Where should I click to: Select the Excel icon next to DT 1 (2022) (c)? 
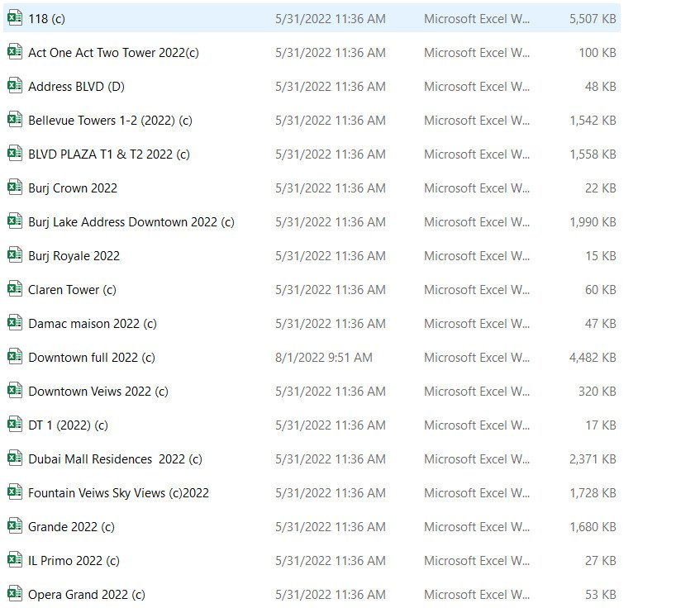tap(15, 425)
